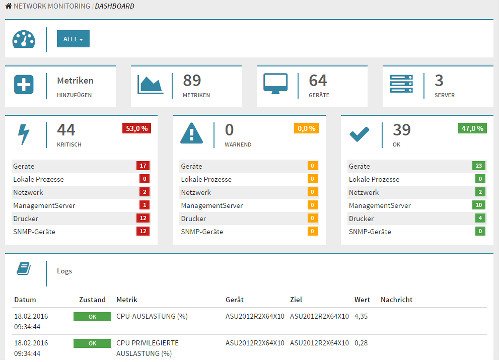Screen dimensions: 500x362
Task: Select Drucker row in Kritisch panel
Action: pos(81,218)
